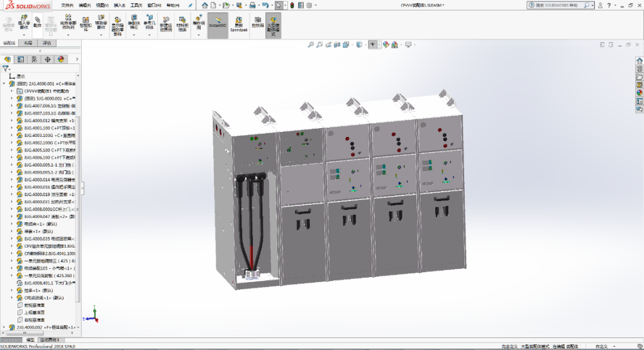Click the DisplayManager color ball tab

[61, 59]
